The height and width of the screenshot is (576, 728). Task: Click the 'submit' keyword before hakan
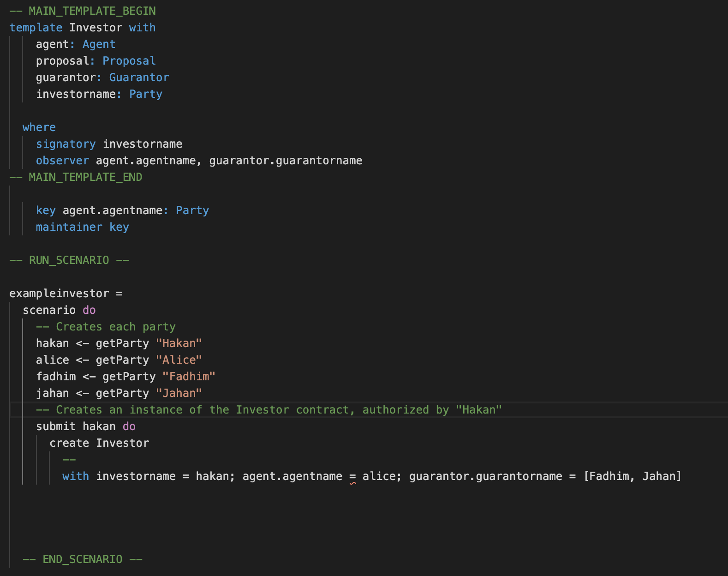coord(55,426)
